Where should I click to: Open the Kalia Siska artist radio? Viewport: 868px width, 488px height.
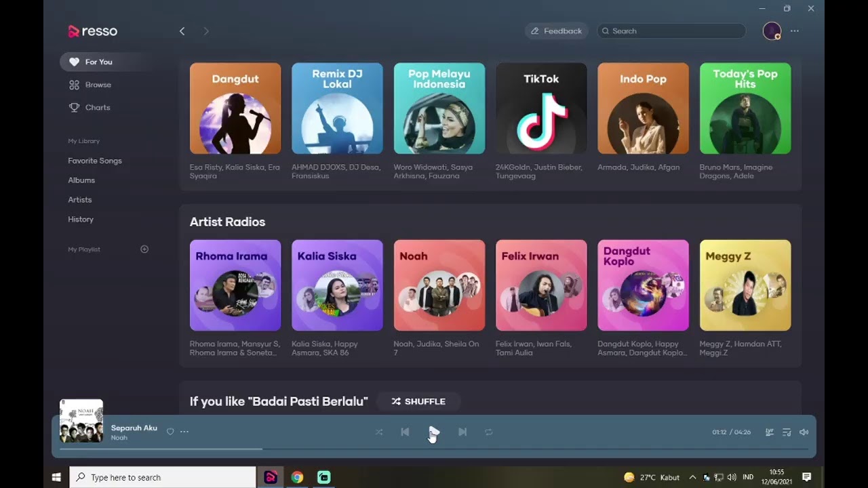pyautogui.click(x=337, y=285)
